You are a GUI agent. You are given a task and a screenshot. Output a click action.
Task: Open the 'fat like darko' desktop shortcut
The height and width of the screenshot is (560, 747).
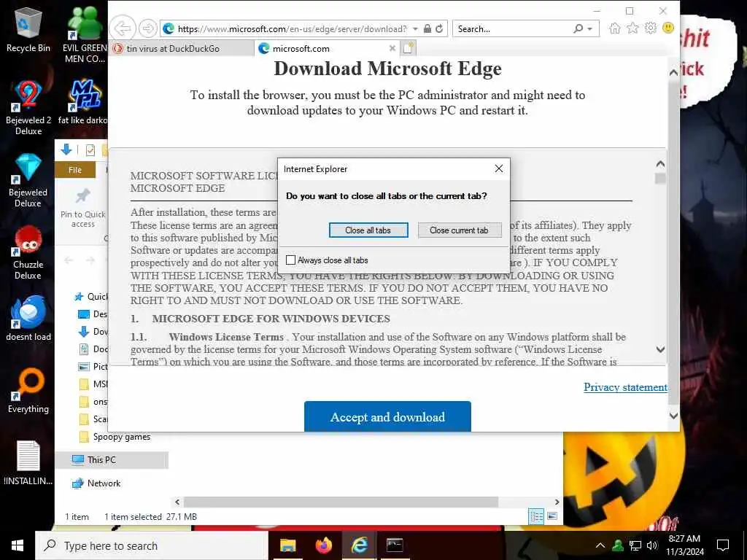tap(84, 102)
